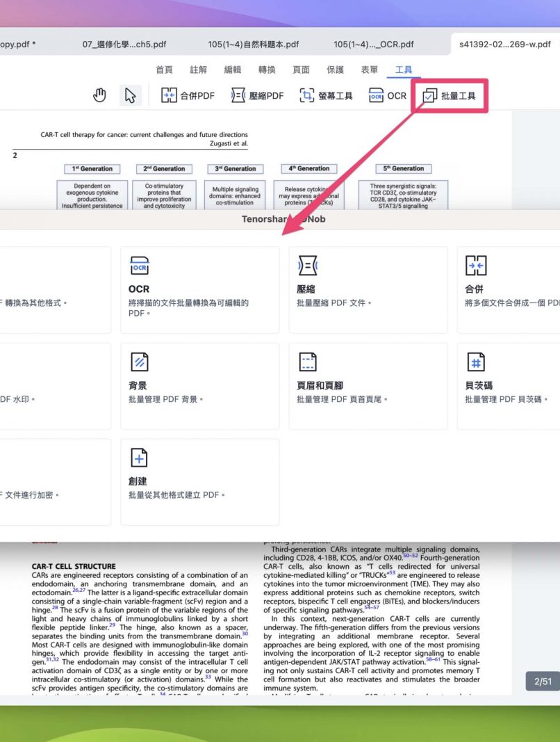
Task: Open the 保護 menu tab
Action: tap(335, 70)
